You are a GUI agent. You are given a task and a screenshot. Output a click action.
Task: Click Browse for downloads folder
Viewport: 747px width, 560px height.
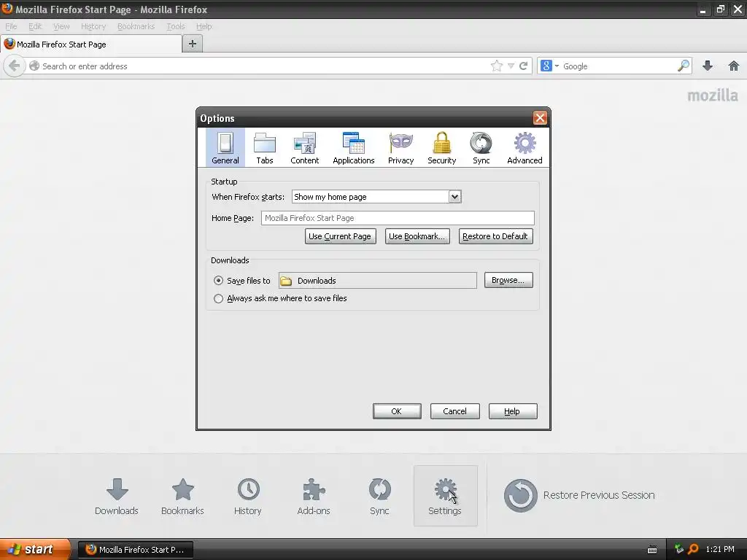pos(508,280)
